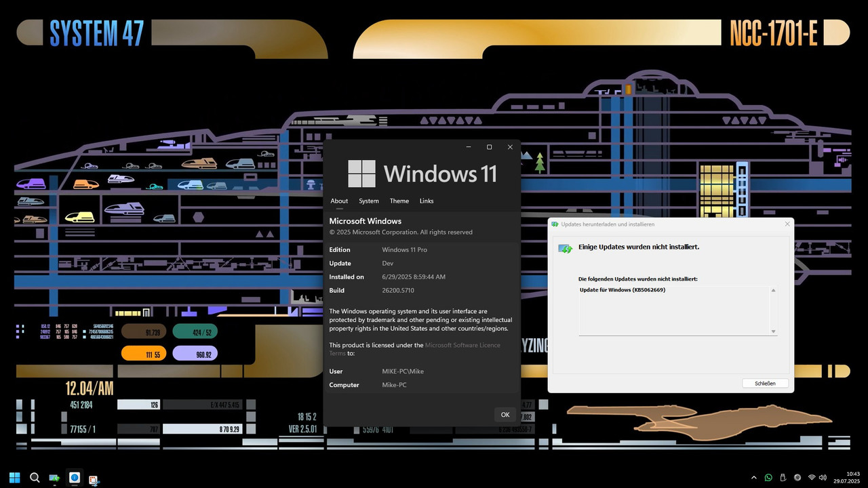Close the Updates herunterladen dialog
Image resolution: width=868 pixels, height=488 pixels.
coord(787,224)
